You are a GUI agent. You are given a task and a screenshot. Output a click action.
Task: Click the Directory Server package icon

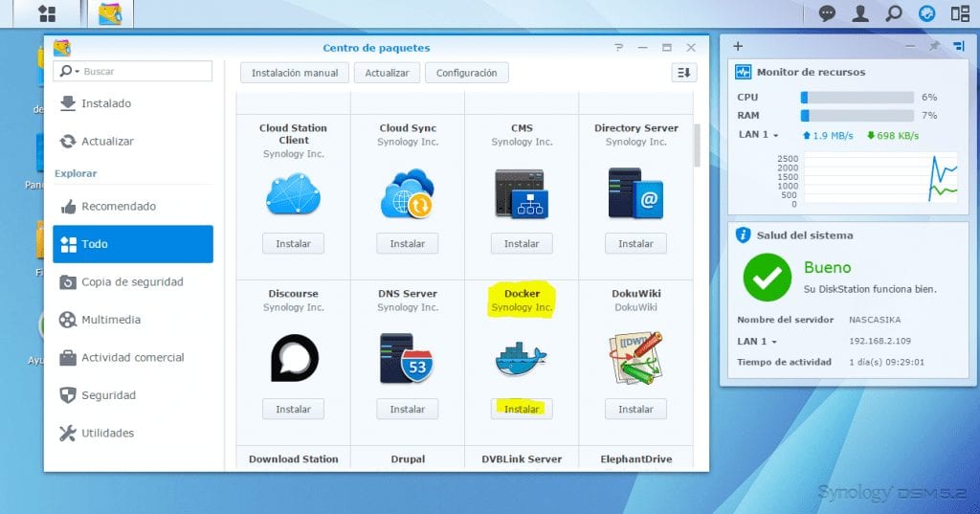635,193
